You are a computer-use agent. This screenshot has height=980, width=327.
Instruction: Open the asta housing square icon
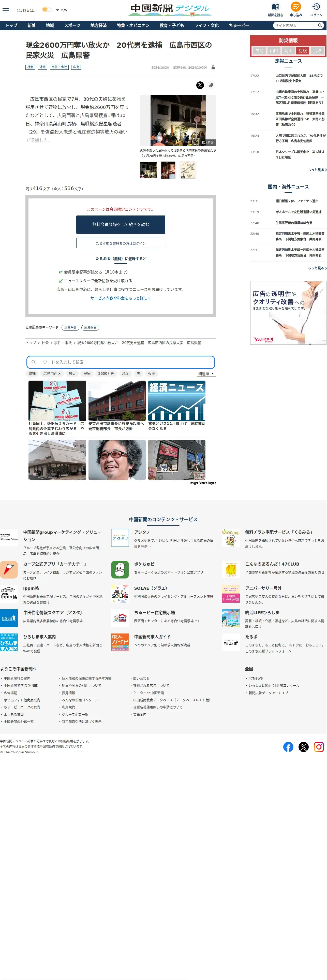pyautogui.click(x=9, y=618)
